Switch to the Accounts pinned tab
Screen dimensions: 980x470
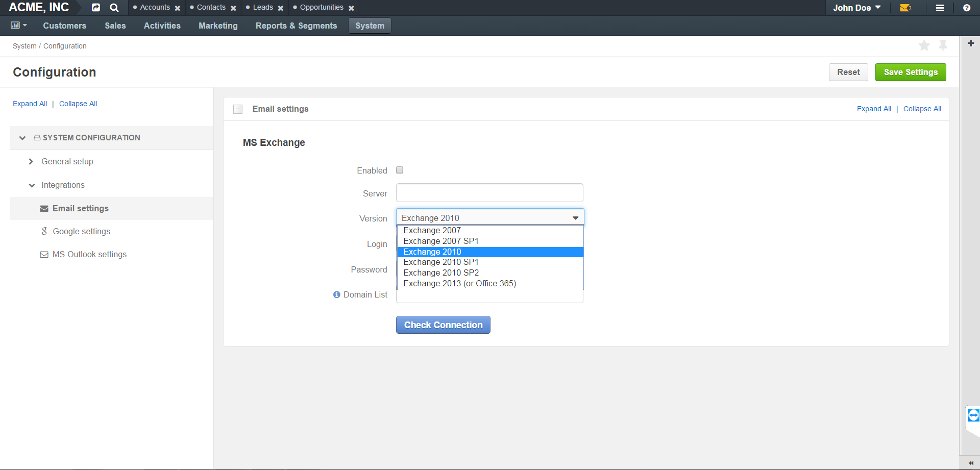pos(155,7)
